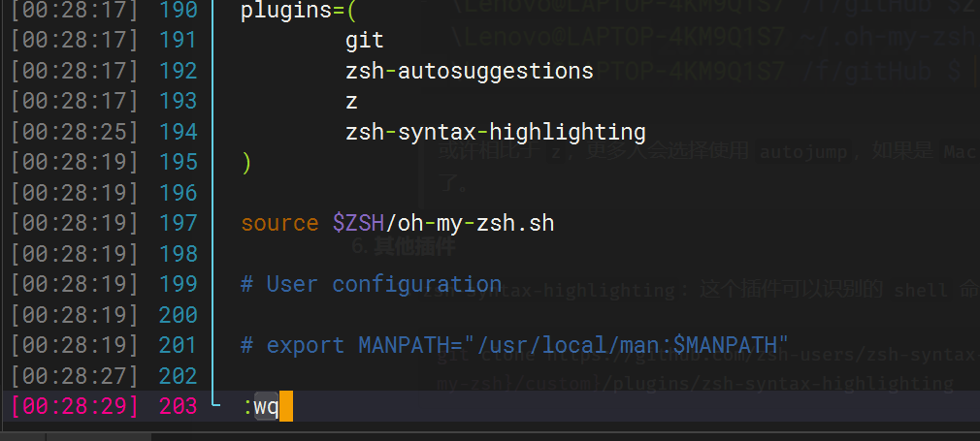Click the "zsh-autosuggestions" plugin entry
980x441 pixels.
coord(469,71)
